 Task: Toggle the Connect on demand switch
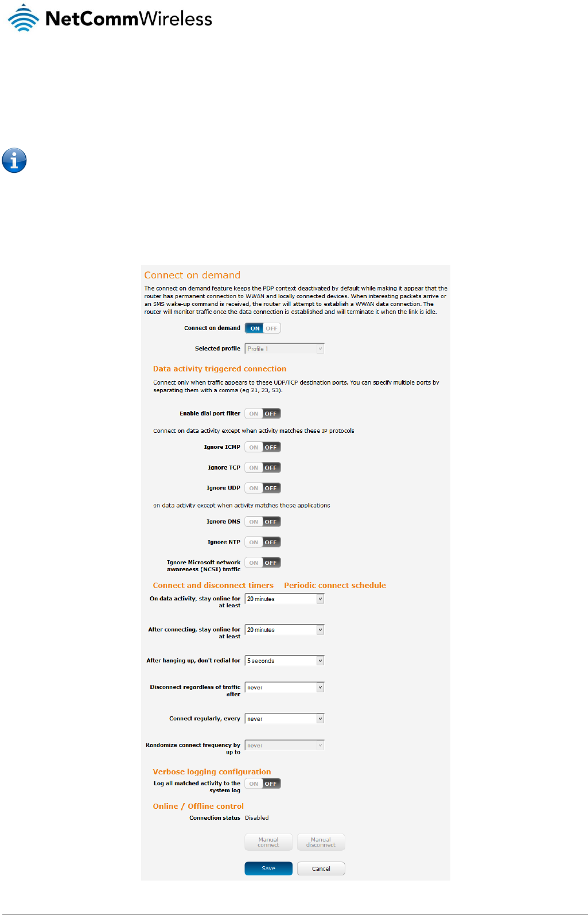coord(263,328)
